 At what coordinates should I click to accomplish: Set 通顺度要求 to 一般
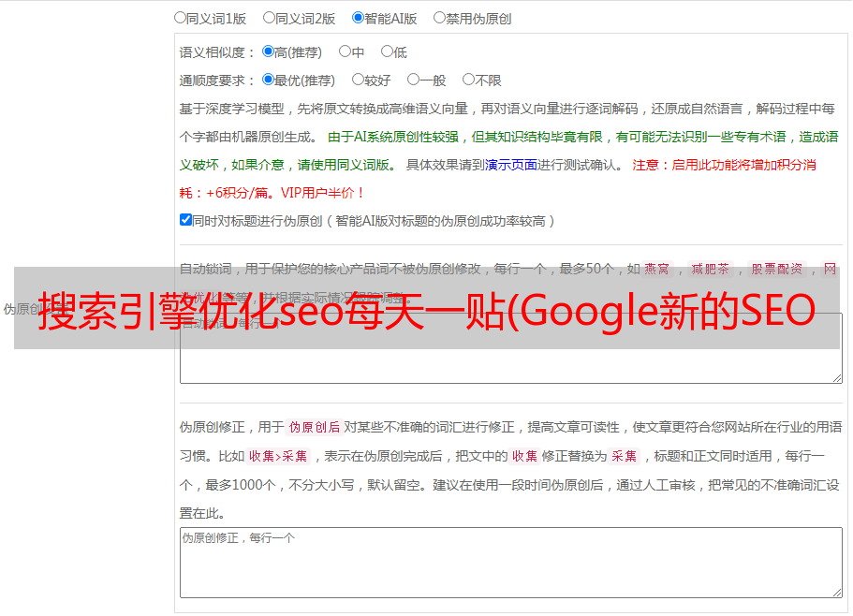coord(414,80)
